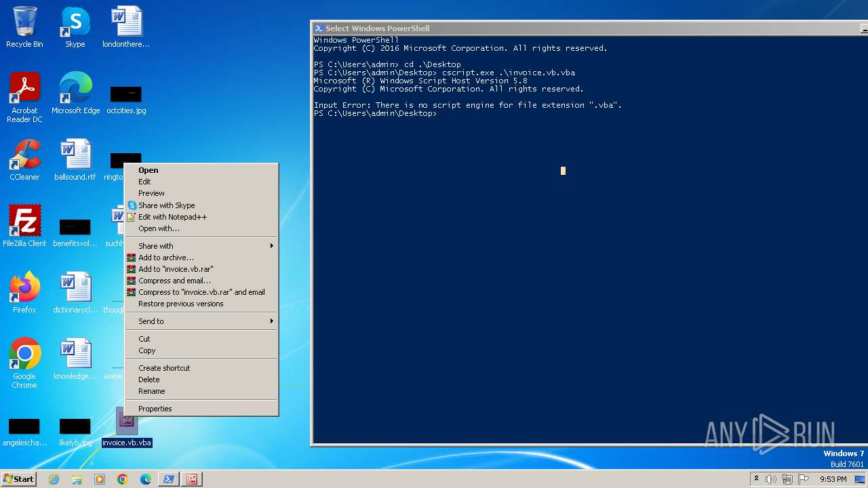Screen dimensions: 868x488
Task: Launch Microsoft Edge from desktop
Action: 75,94
